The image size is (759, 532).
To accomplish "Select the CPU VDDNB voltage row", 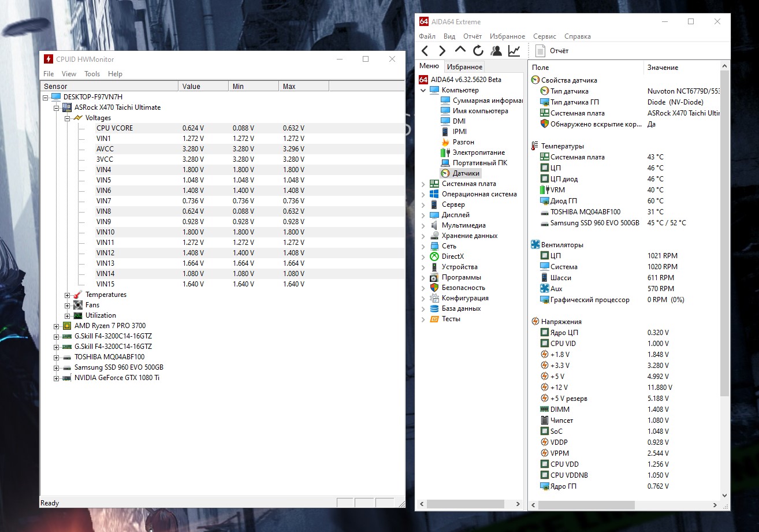I will [624, 475].
